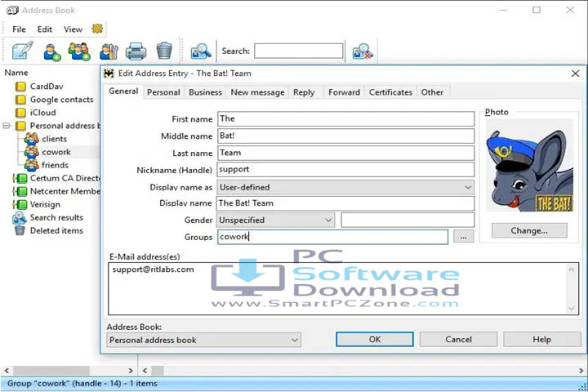Screen dimensions: 588x392
Task: Close the Edit Address Entry dialog
Action: [575, 73]
